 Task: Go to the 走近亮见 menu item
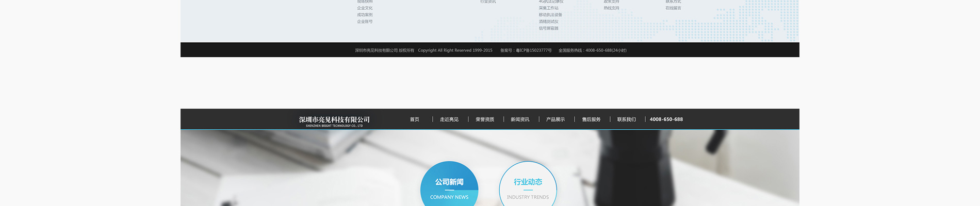tap(449, 119)
